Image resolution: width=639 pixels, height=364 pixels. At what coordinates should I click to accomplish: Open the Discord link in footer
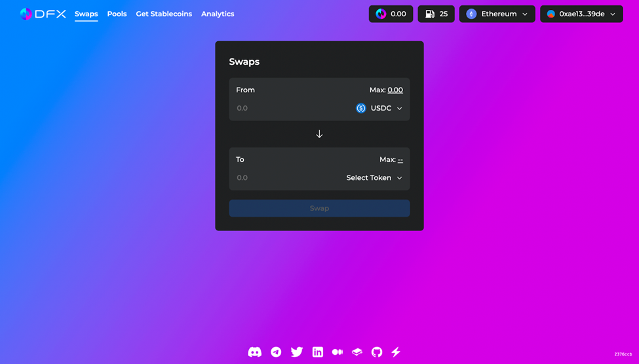click(x=255, y=352)
